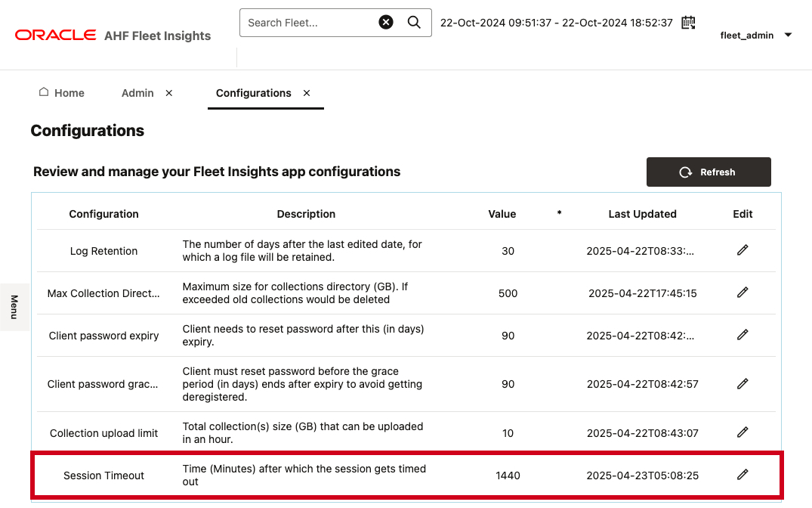Clear the Search Fleet field

click(x=386, y=23)
